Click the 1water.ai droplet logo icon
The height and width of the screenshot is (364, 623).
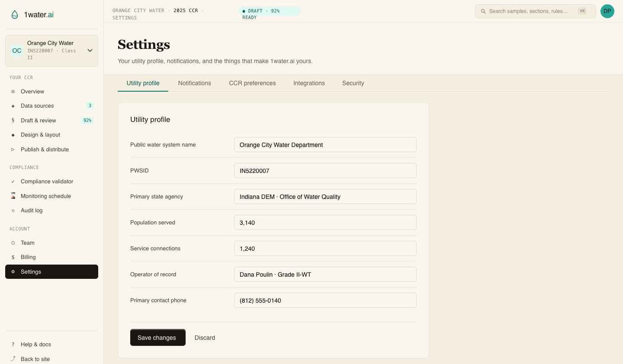pyautogui.click(x=15, y=15)
